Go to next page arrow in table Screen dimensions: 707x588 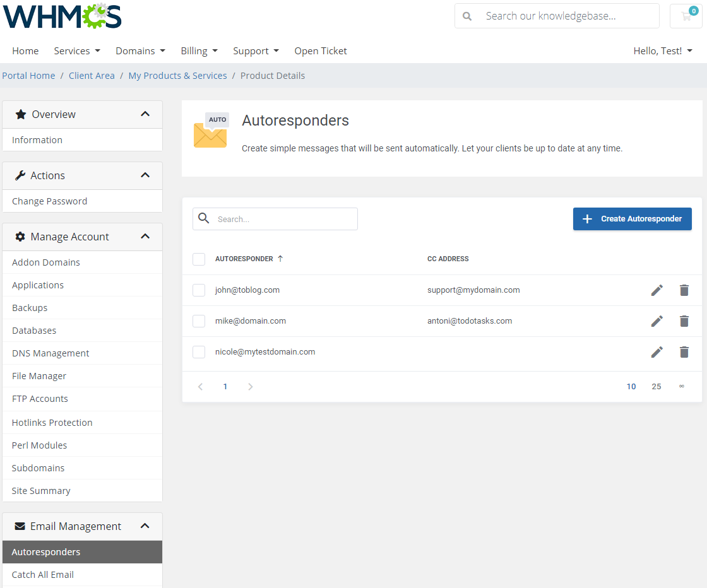(x=250, y=387)
